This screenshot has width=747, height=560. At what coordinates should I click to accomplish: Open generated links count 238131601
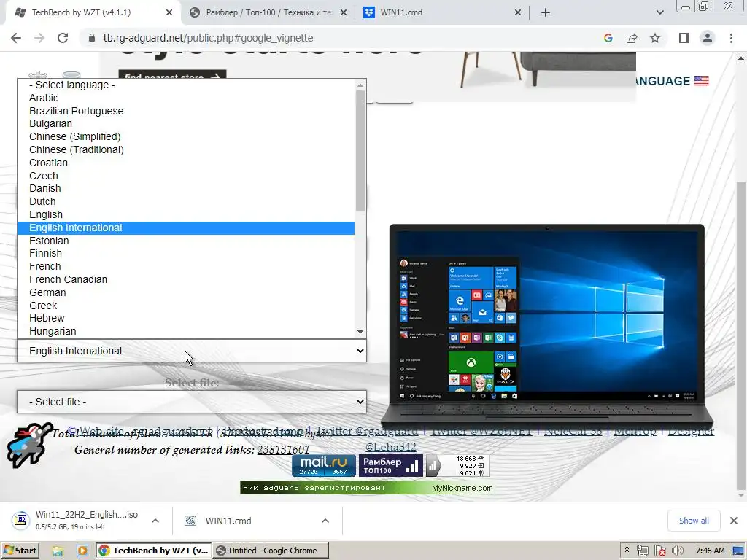(x=283, y=449)
